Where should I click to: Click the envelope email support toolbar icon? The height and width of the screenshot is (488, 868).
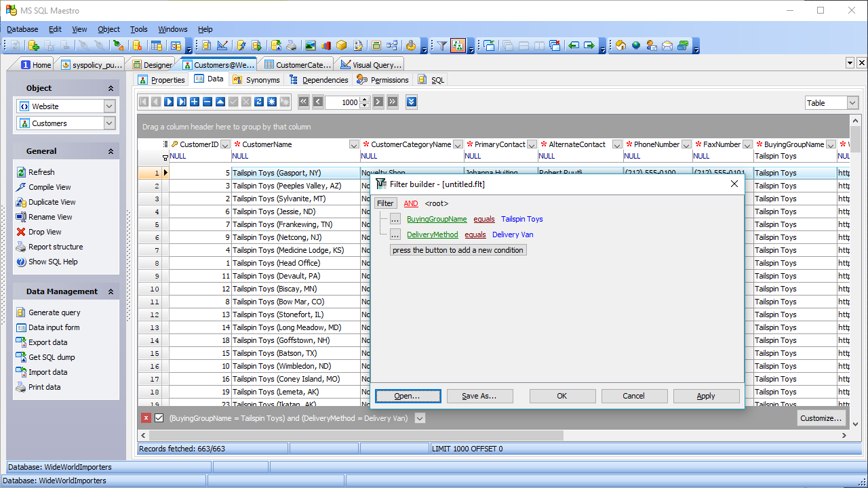pos(667,45)
